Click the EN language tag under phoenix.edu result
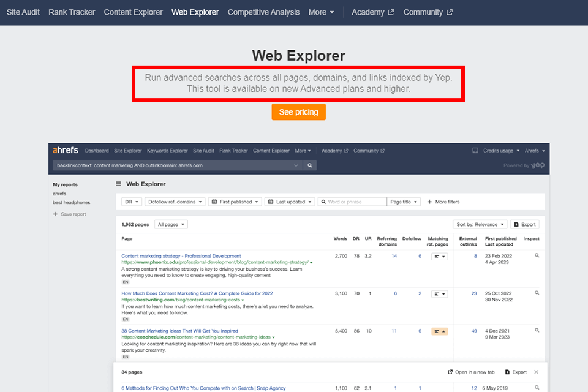The height and width of the screenshot is (392, 588). [x=125, y=282]
